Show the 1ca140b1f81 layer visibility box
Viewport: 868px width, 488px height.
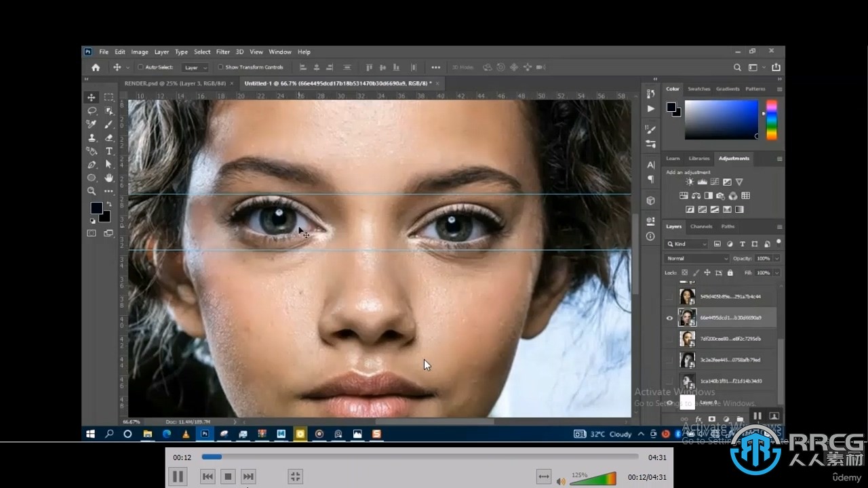[670, 381]
